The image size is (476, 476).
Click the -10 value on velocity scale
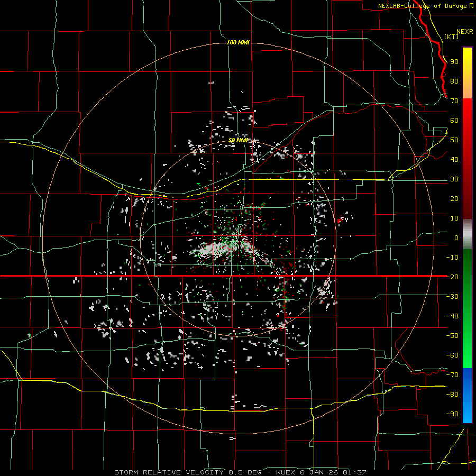tap(452, 258)
